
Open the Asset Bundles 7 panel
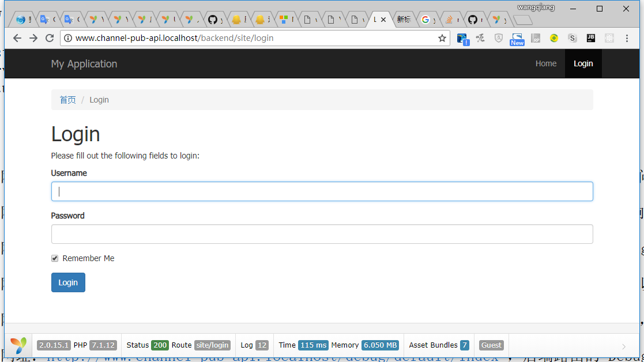[x=439, y=345]
